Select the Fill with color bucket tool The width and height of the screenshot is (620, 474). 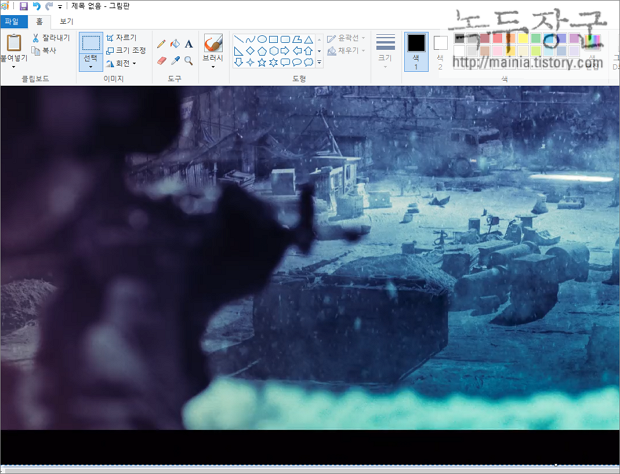click(175, 43)
